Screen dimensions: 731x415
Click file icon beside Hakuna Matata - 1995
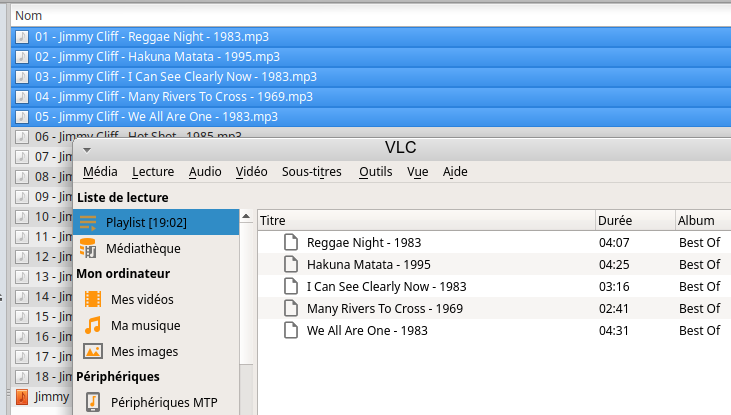[x=291, y=264]
